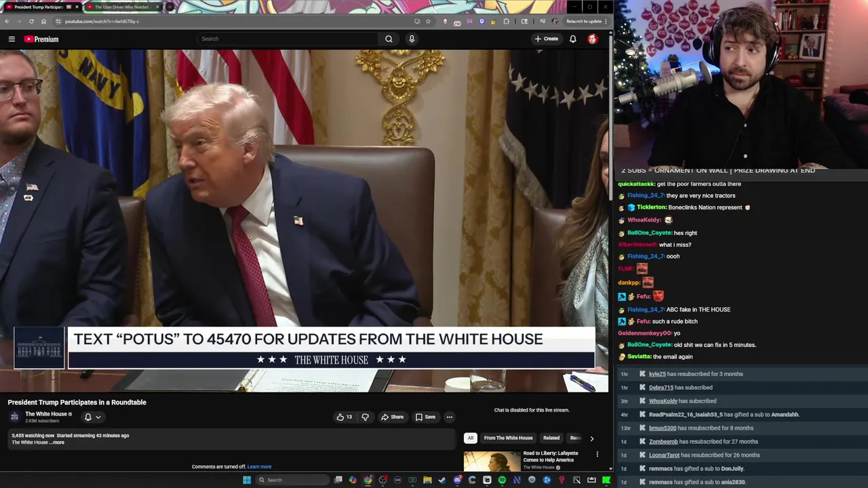868x488 pixels.
Task: Reload the current page
Action: pyautogui.click(x=31, y=22)
